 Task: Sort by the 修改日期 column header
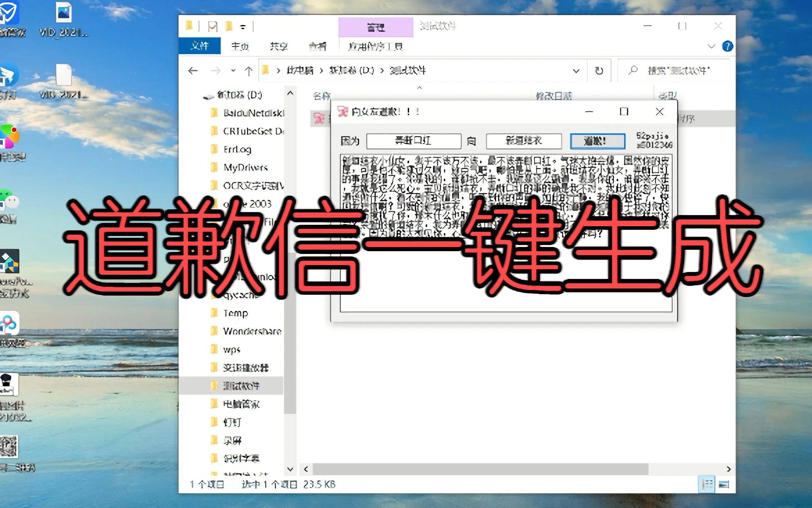tap(553, 96)
